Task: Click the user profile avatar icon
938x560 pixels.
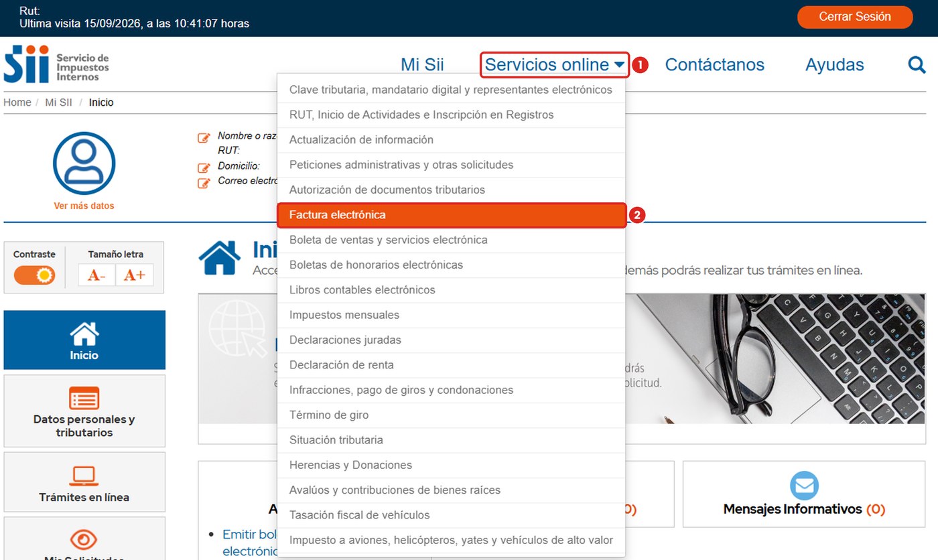Action: pyautogui.click(x=84, y=163)
